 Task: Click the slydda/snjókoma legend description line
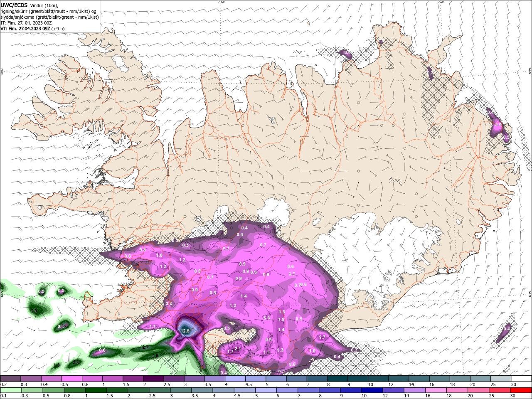(x=50, y=17)
